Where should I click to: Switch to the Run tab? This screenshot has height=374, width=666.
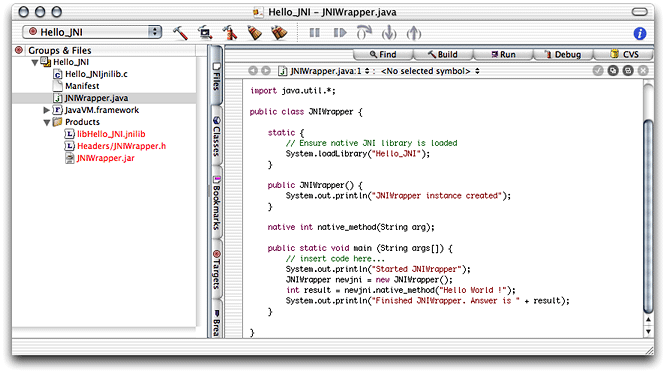point(503,54)
